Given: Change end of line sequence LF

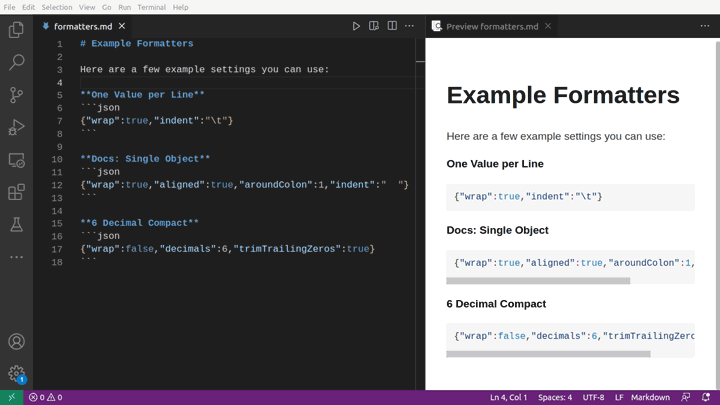Looking at the screenshot, I should pyautogui.click(x=619, y=397).
